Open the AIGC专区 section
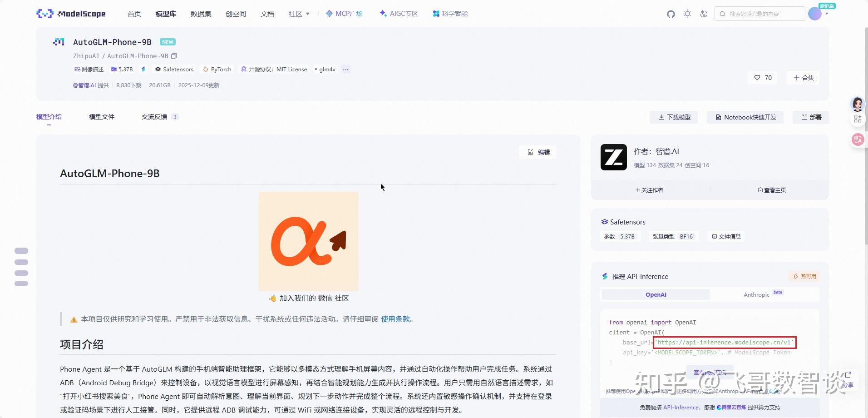The height and width of the screenshot is (418, 868). 399,14
